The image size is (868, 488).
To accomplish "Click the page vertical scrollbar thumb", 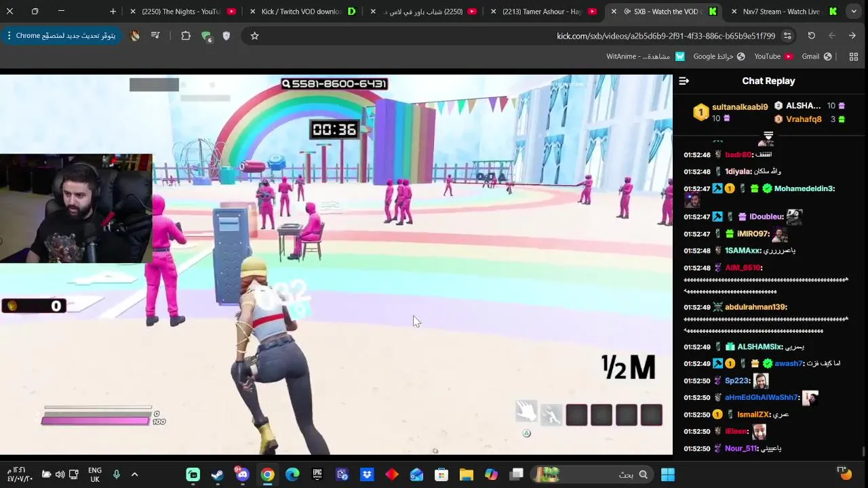I will tap(864, 451).
